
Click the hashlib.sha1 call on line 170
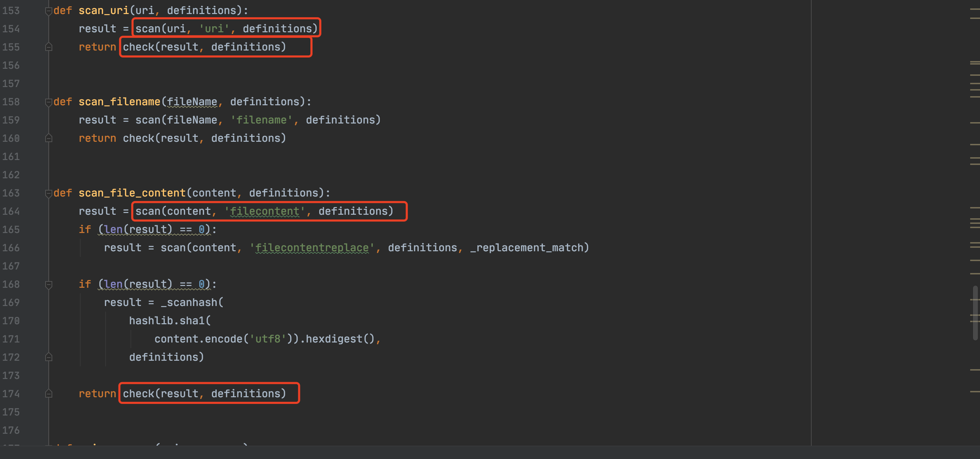tap(167, 321)
